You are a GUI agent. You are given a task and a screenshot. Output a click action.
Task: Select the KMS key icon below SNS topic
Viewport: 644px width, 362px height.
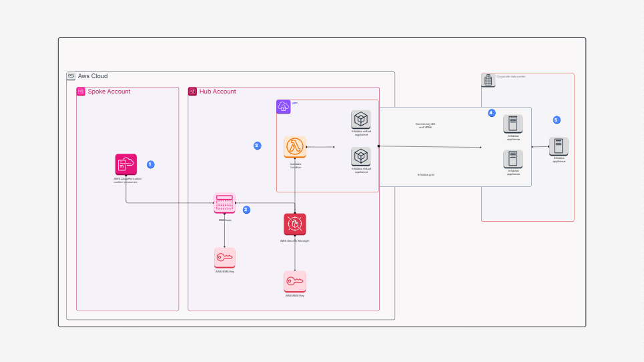click(x=225, y=258)
